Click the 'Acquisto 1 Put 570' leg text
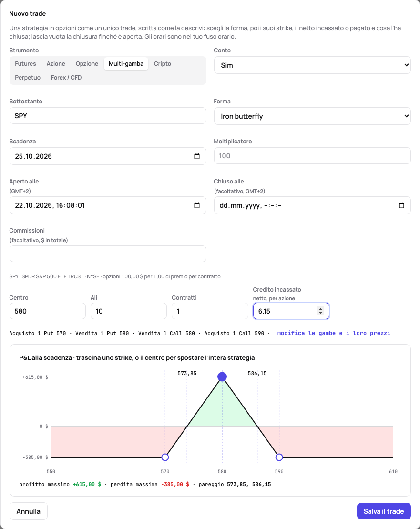Image resolution: width=420 pixels, height=529 pixels. click(x=38, y=333)
